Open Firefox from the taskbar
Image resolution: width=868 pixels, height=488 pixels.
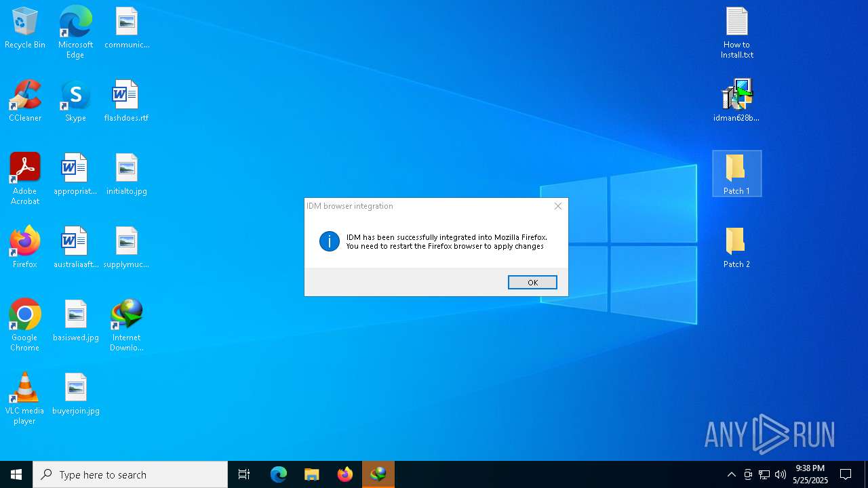click(345, 474)
